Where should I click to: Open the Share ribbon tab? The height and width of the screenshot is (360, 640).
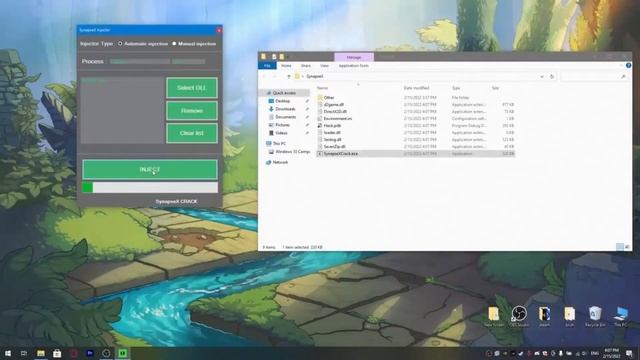305,65
